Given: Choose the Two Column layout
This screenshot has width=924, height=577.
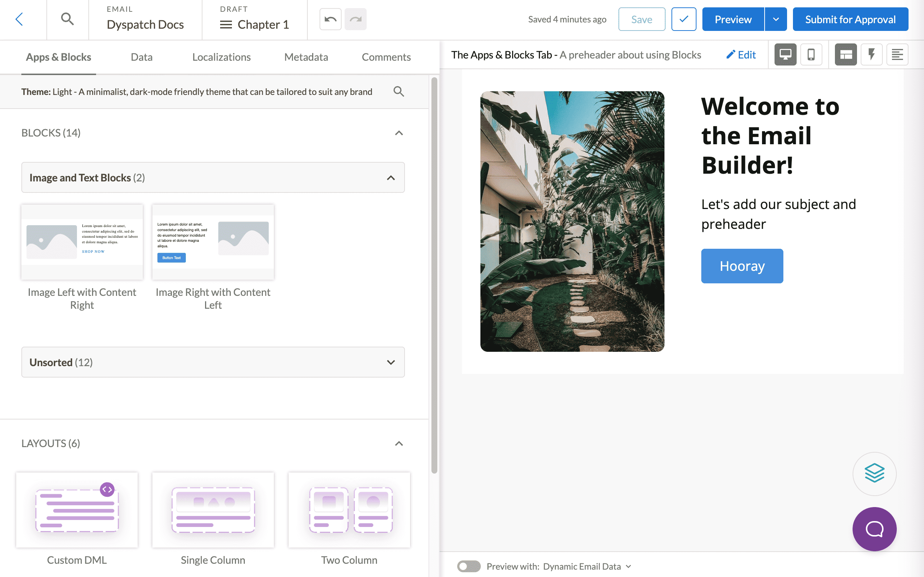Looking at the screenshot, I should [349, 510].
